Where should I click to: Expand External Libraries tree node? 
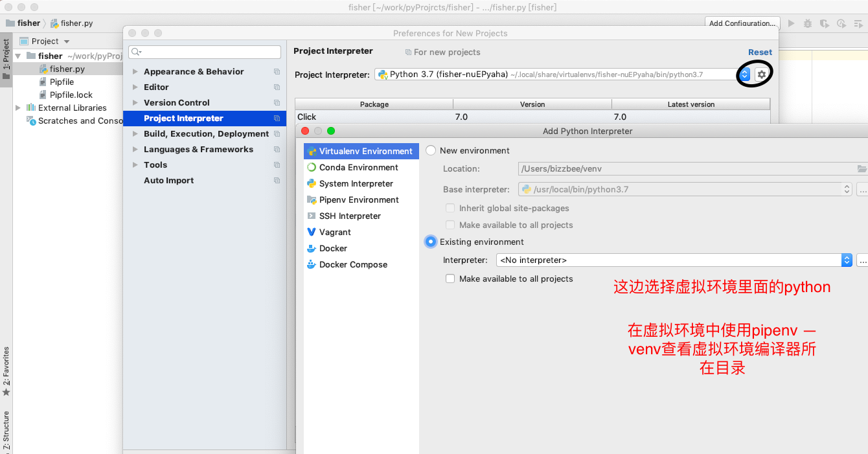[18, 108]
